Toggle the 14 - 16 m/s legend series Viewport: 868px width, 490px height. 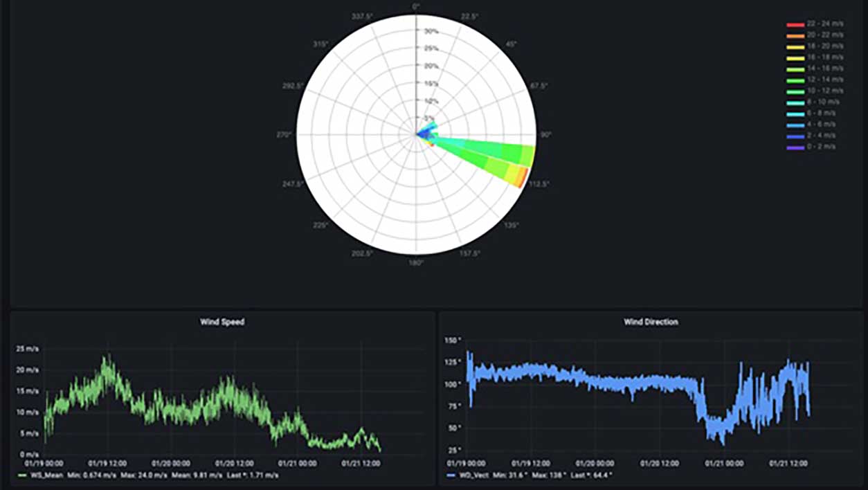(824, 69)
